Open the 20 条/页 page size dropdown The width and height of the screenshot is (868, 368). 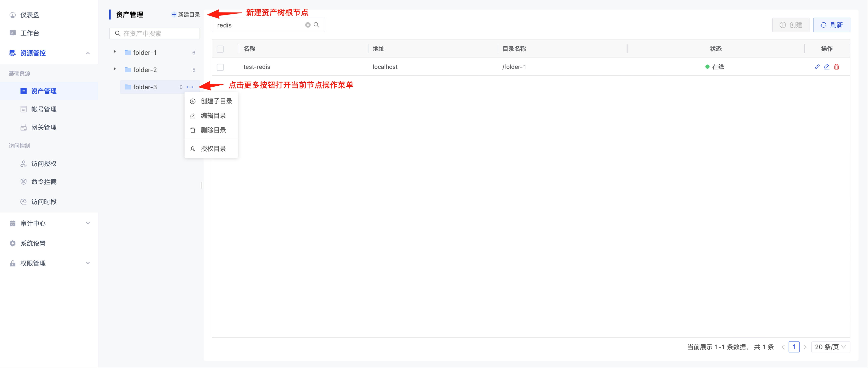click(831, 347)
